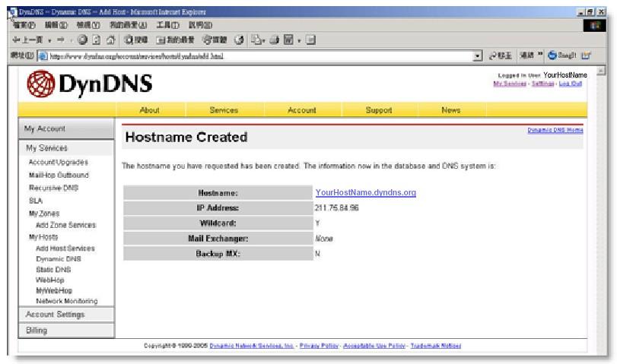Open SLA in the sidebar

(36, 201)
